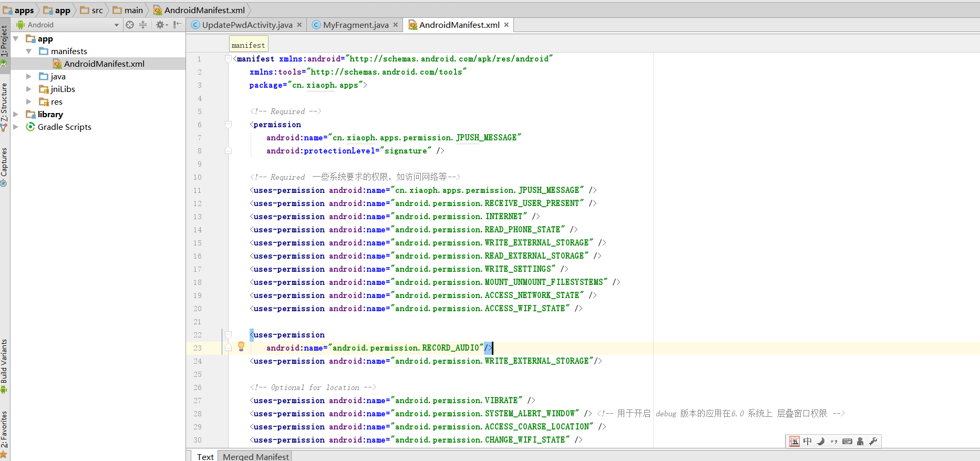The width and height of the screenshot is (980, 461).
Task: Expand the jniLibs folder
Action: pos(29,89)
